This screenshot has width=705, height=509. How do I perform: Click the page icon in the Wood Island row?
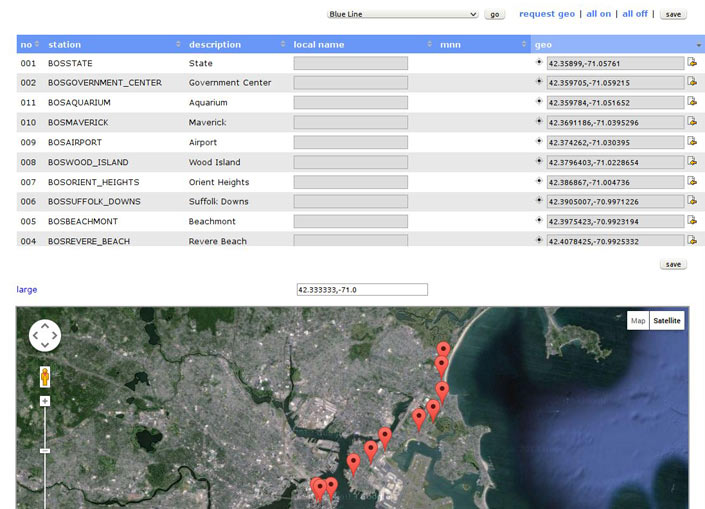(x=692, y=161)
